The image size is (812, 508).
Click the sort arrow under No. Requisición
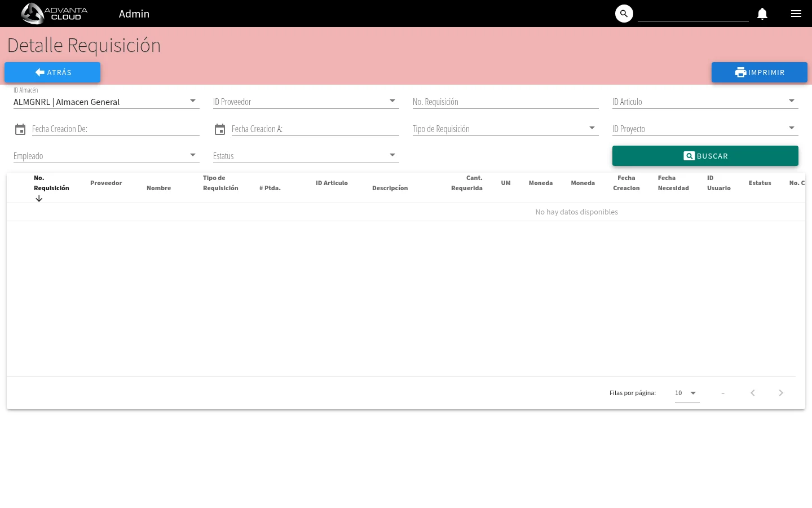click(x=39, y=198)
